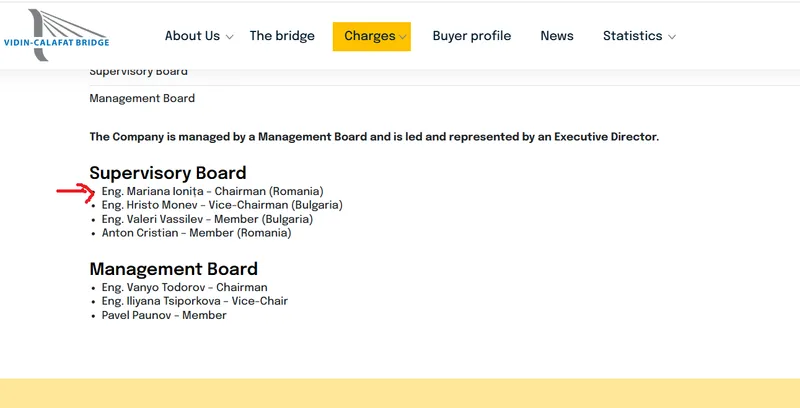Navigate to the News section
Screen dimensions: 800x408
557,36
